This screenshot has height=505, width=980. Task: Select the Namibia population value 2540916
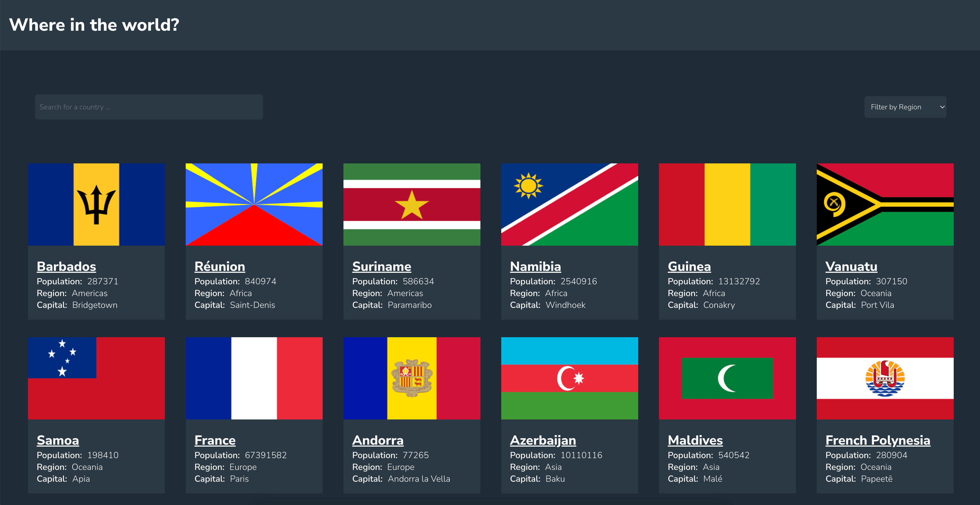click(579, 282)
